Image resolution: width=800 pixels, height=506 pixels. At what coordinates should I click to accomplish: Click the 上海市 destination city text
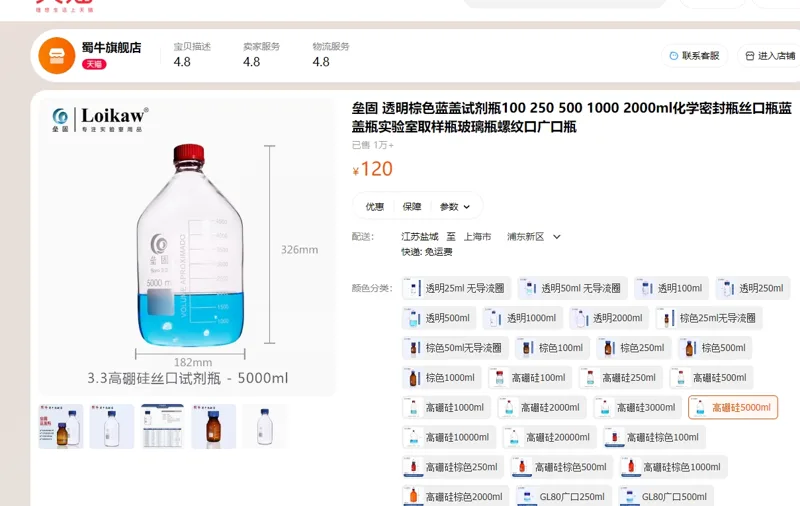[477, 237]
